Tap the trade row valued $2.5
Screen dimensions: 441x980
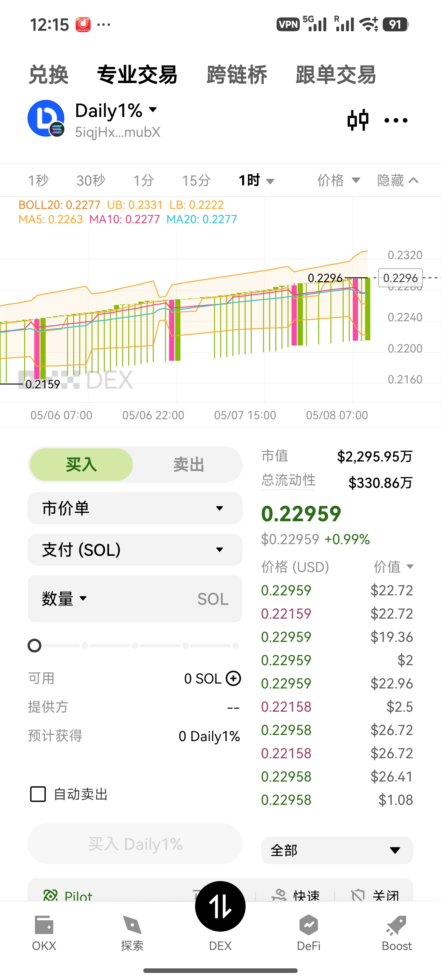(337, 707)
